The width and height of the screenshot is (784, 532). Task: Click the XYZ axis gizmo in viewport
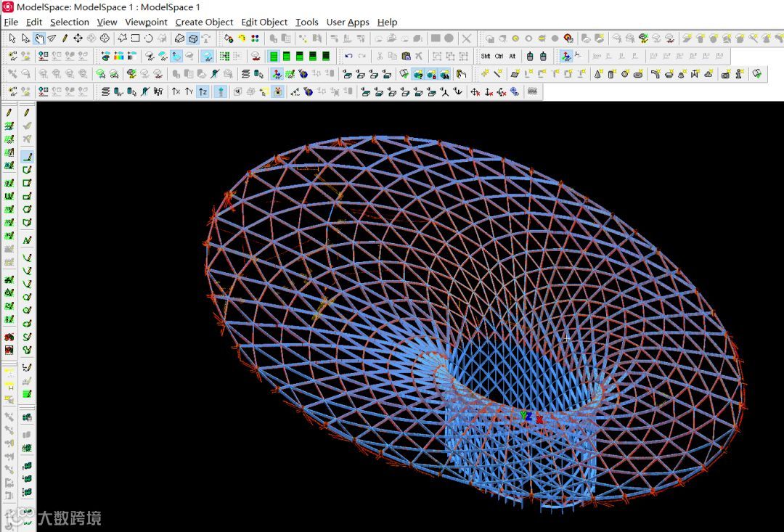pos(531,417)
